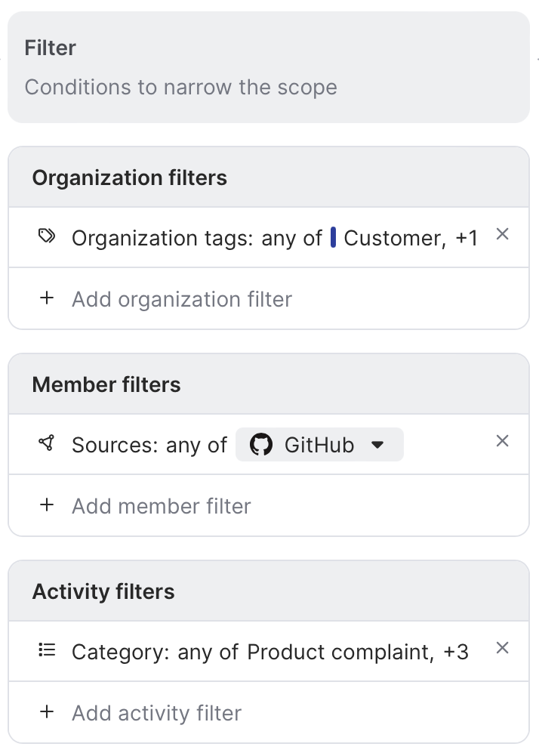Remove the Sources filter
The height and width of the screenshot is (756, 539).
502,441
